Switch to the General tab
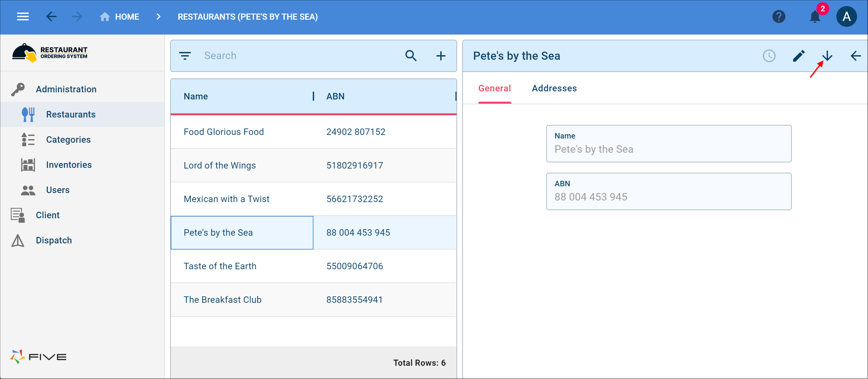 point(494,88)
